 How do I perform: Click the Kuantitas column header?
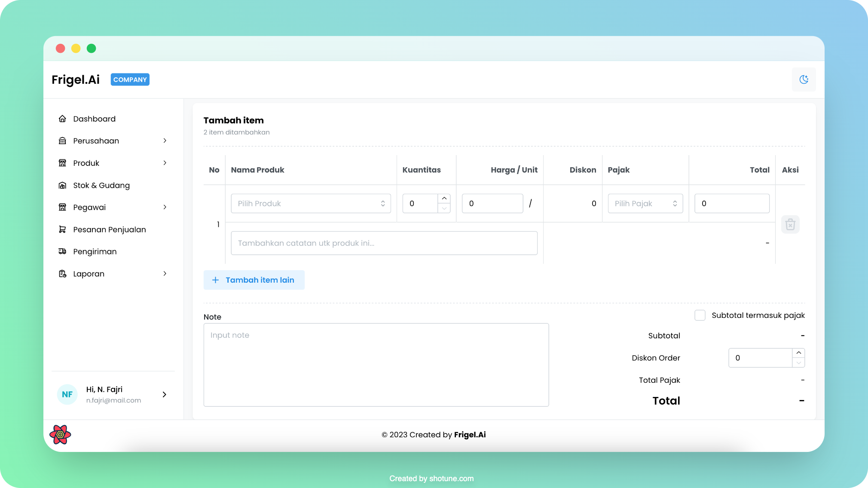(x=422, y=170)
